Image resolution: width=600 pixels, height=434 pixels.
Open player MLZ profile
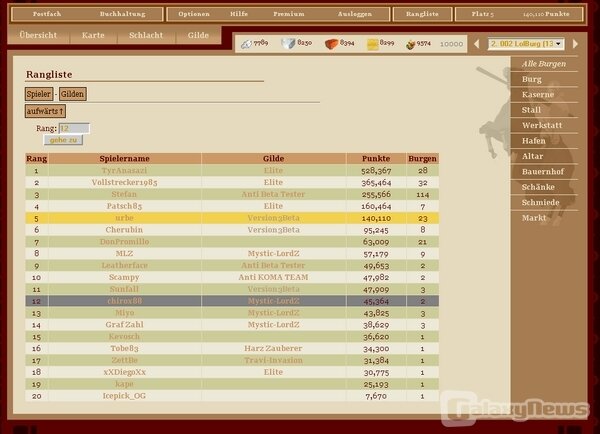(124, 253)
